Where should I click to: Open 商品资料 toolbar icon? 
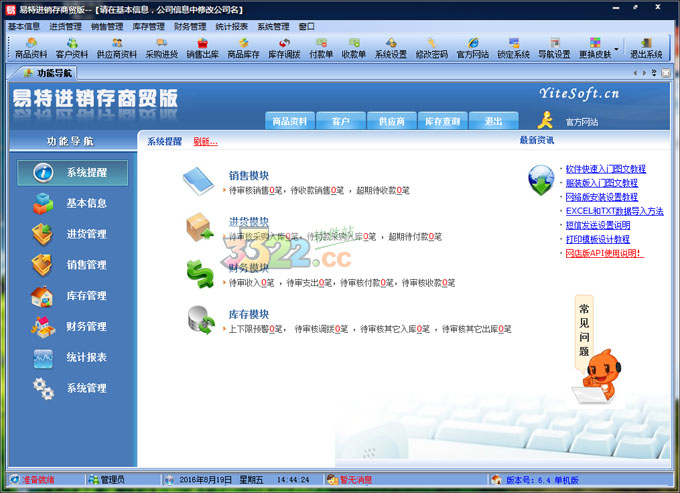[31, 48]
